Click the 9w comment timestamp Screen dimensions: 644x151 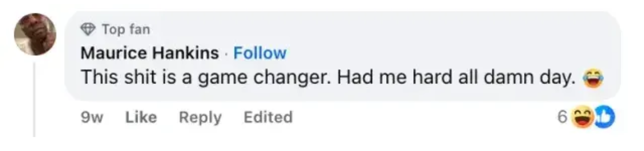[92, 117]
